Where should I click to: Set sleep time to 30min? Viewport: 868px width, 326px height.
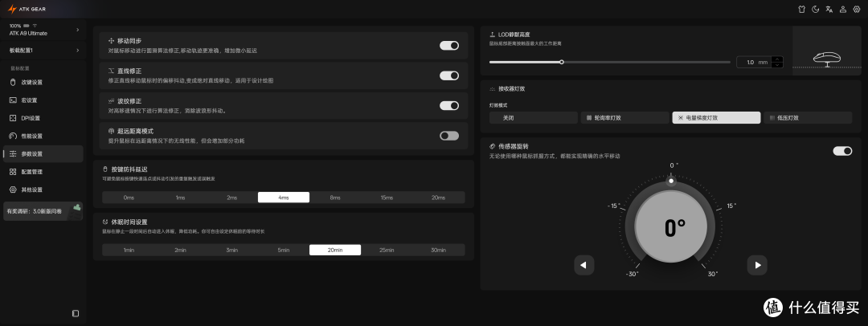coord(439,251)
